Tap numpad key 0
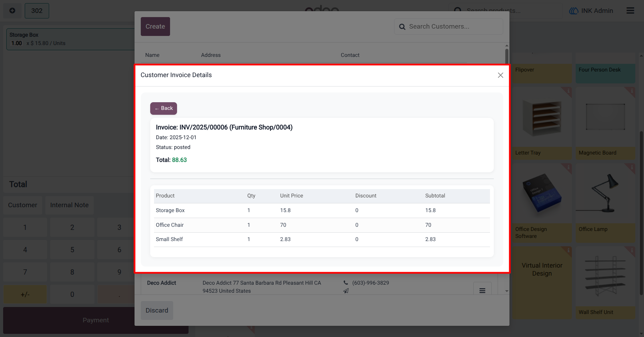 72,294
